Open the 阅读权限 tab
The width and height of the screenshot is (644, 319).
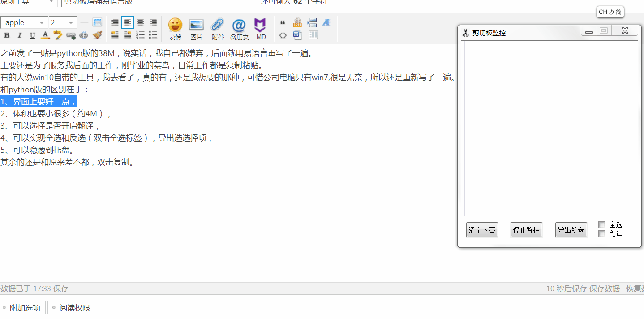(71, 308)
